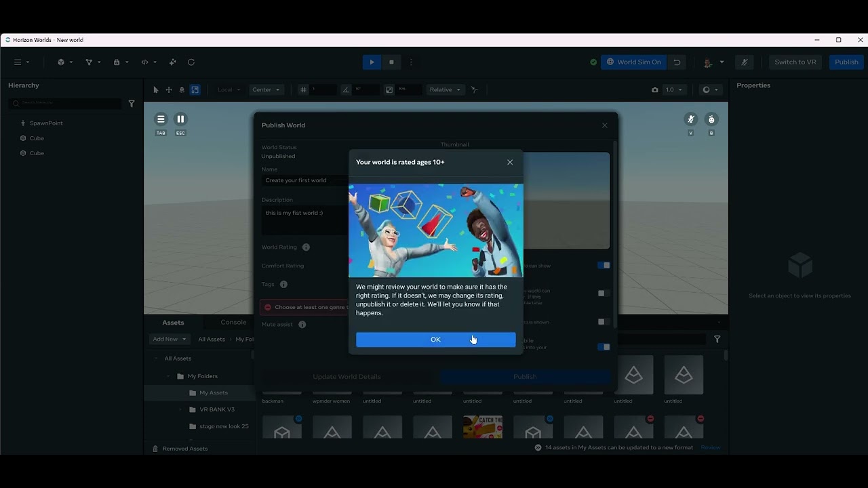Image resolution: width=868 pixels, height=488 pixels.
Task: Click the Tags info icon
Action: 283,285
